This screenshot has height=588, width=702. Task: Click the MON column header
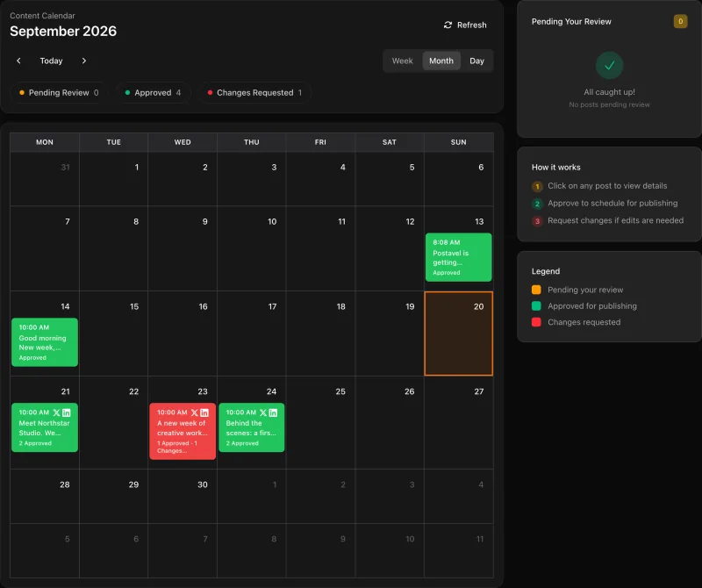(45, 142)
